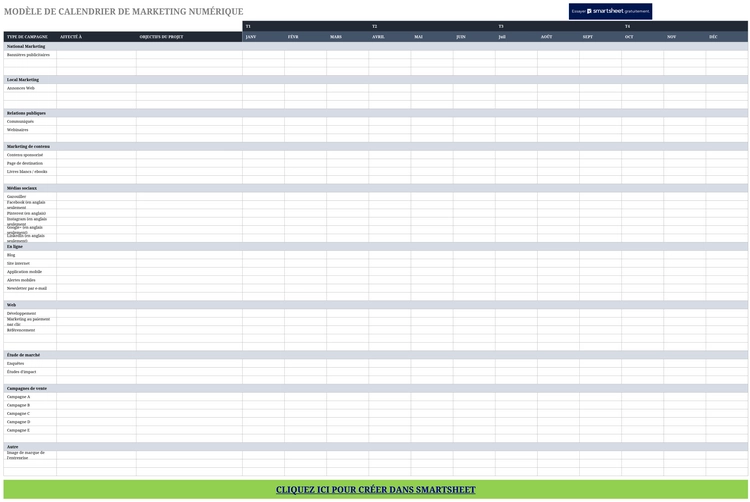Select the 'Études d'impact' cell
Viewport: 750px width, 502px height.
[x=30, y=372]
